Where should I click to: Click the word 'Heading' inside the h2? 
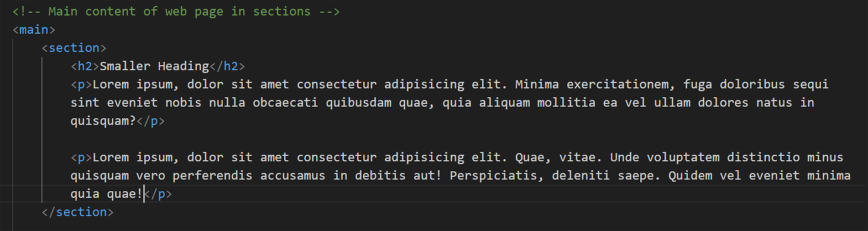pyautogui.click(x=183, y=66)
